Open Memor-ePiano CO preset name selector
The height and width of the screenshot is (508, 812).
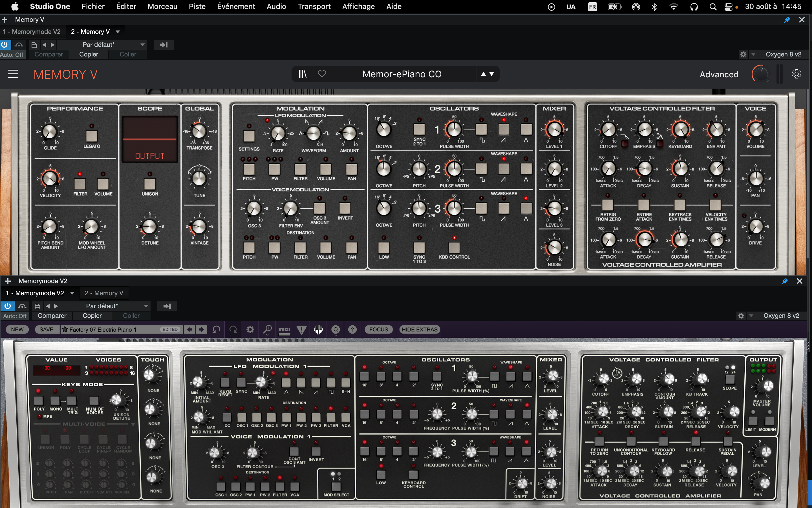point(402,74)
